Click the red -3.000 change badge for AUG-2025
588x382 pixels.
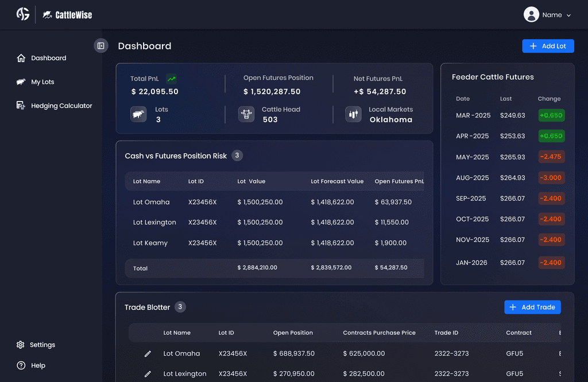coord(551,177)
